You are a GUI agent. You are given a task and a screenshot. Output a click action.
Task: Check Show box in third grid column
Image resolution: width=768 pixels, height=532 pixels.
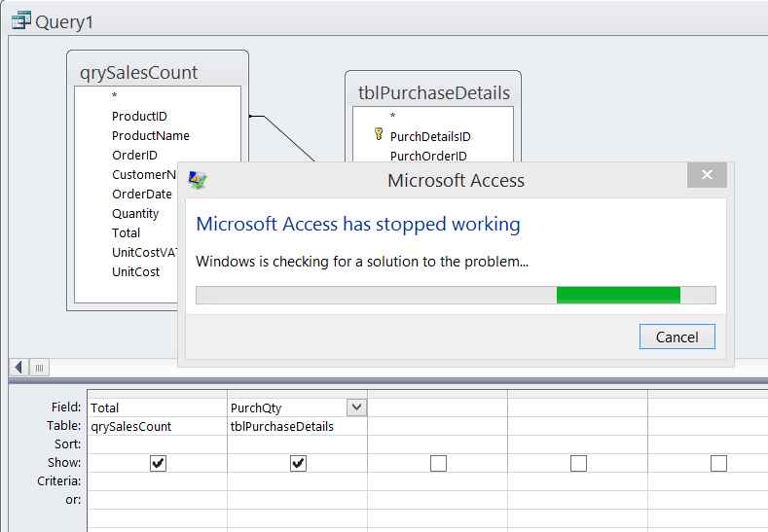click(x=438, y=463)
